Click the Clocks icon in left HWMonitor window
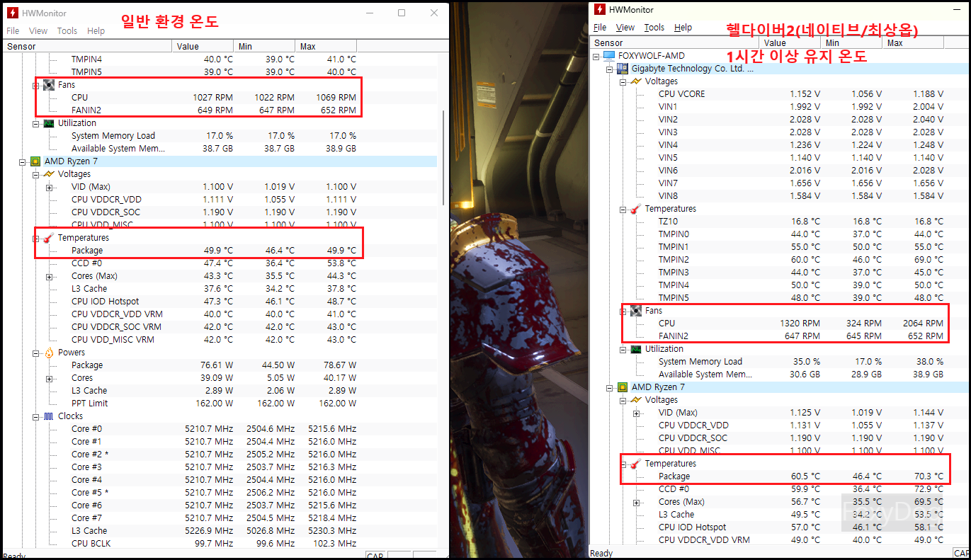 click(x=49, y=416)
